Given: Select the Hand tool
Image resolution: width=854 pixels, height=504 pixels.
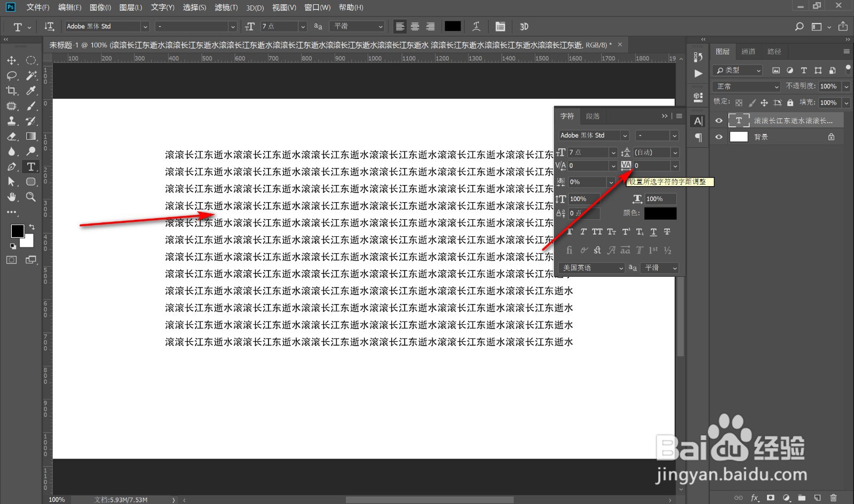Looking at the screenshot, I should click(x=12, y=197).
